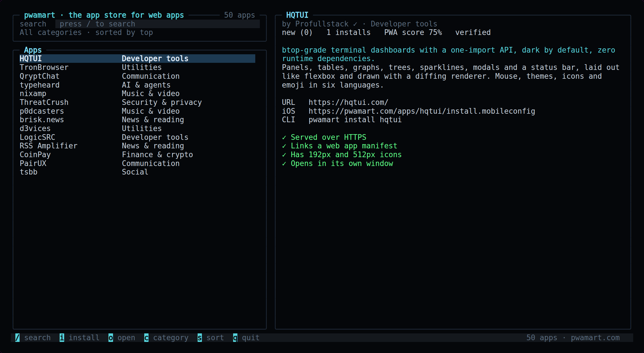Click the 'i' install shortcut key
This screenshot has height=353, width=644.
tap(62, 338)
